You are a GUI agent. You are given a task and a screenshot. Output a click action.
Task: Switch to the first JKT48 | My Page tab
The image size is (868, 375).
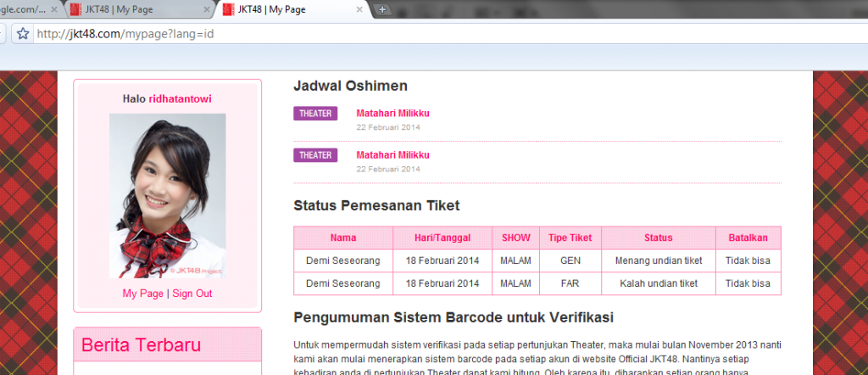click(140, 9)
